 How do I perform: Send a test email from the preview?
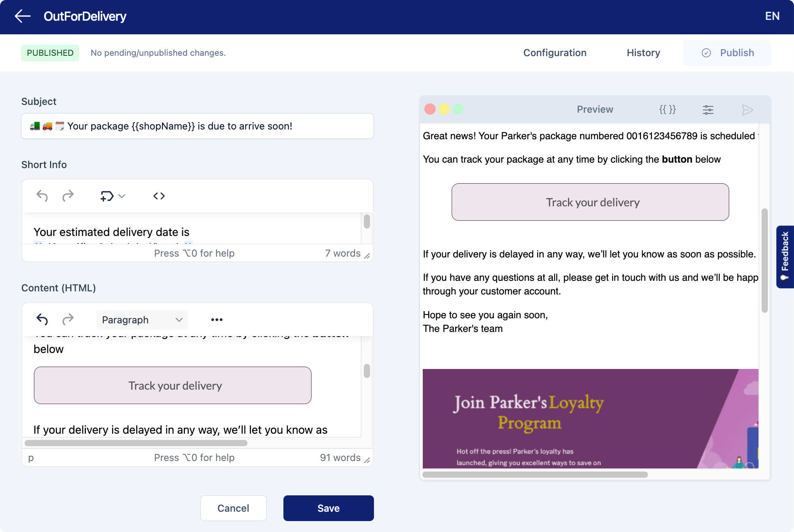[x=747, y=110]
